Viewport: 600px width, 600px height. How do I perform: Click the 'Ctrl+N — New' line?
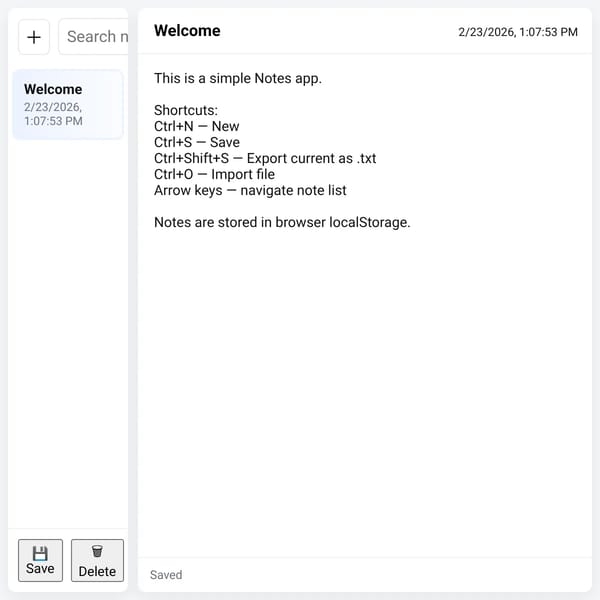click(x=197, y=126)
